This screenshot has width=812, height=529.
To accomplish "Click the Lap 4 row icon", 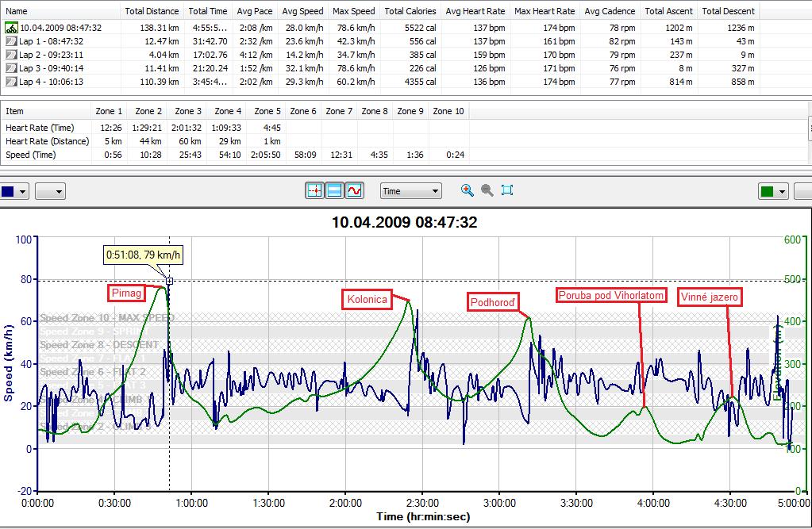I will (11, 82).
